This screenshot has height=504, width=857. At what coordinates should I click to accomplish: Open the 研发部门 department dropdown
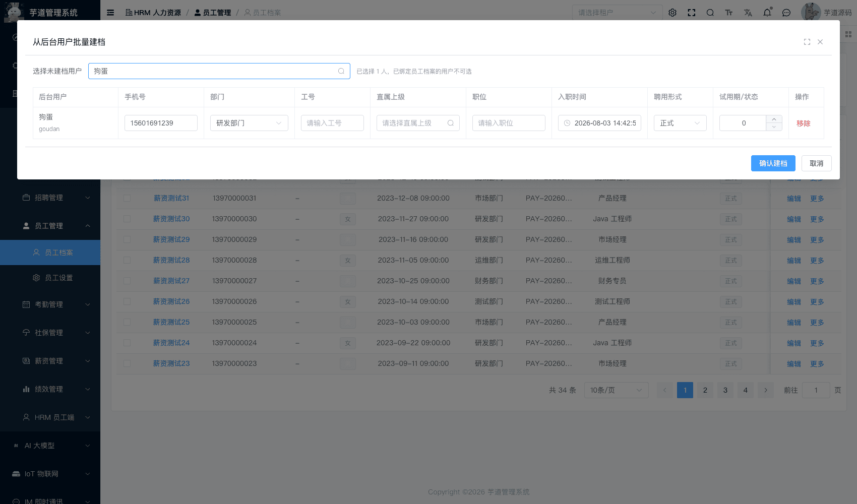coord(249,123)
